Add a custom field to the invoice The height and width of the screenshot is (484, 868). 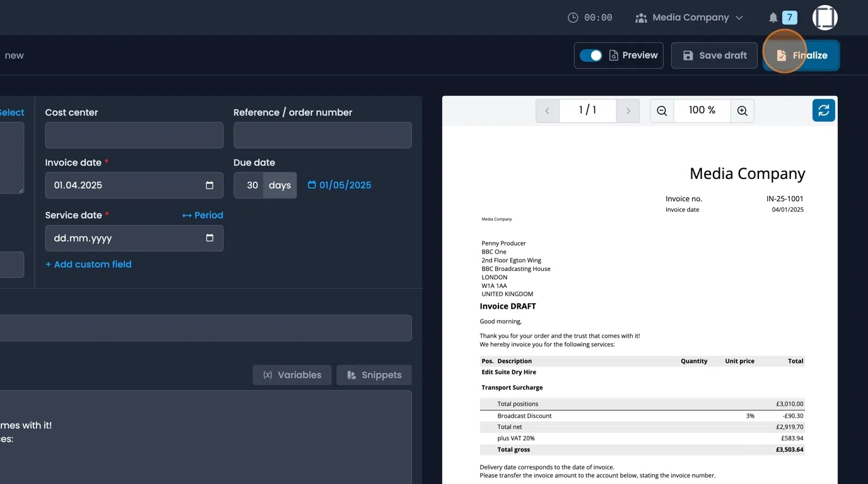pyautogui.click(x=88, y=264)
